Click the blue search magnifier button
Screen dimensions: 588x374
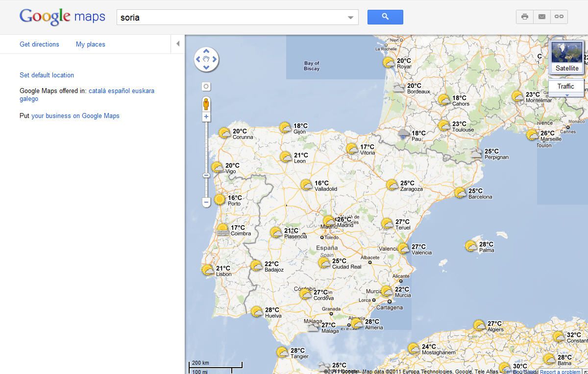click(x=385, y=17)
